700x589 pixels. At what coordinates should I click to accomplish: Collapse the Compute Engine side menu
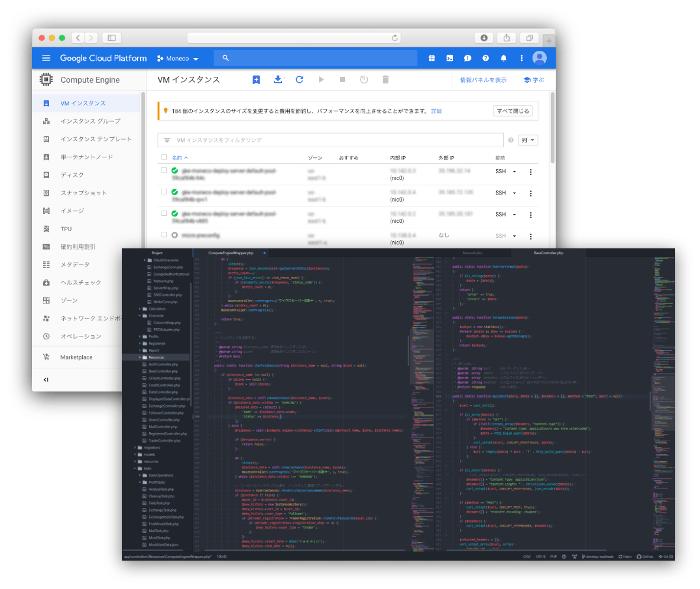coord(46,380)
